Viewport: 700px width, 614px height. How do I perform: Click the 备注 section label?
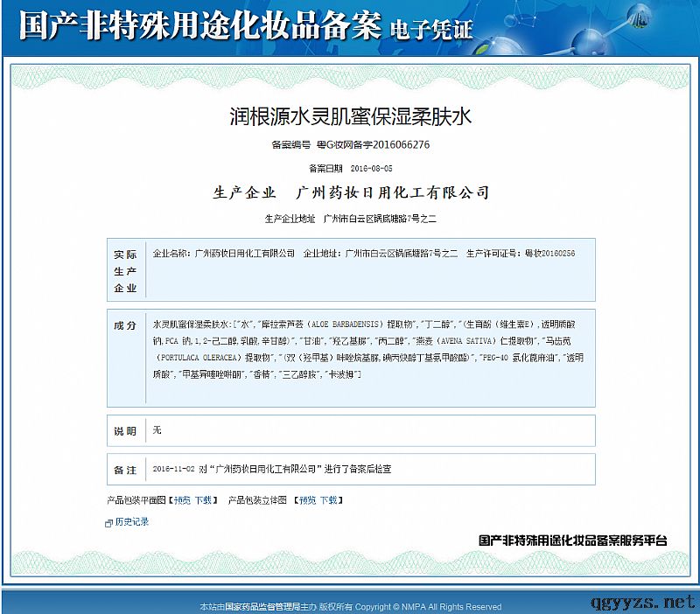click(125, 470)
